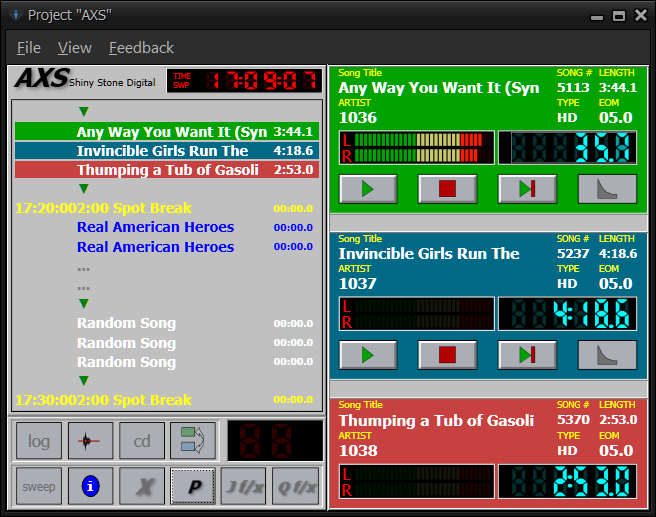
Task: Click the sweep button
Action: (39, 486)
